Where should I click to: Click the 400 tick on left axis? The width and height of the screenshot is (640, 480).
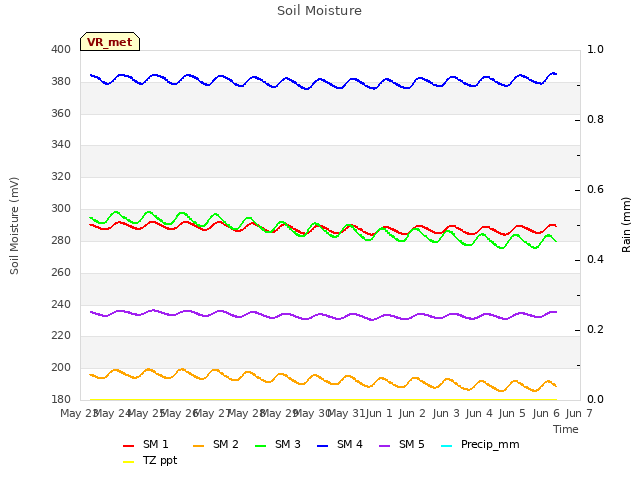pyautogui.click(x=61, y=50)
